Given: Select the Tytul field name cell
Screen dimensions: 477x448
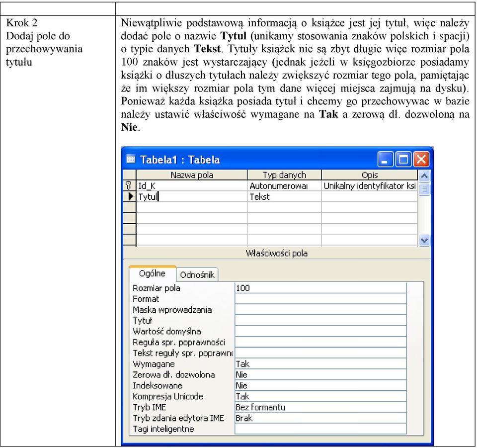Looking at the screenshot, I should pyautogui.click(x=192, y=196).
